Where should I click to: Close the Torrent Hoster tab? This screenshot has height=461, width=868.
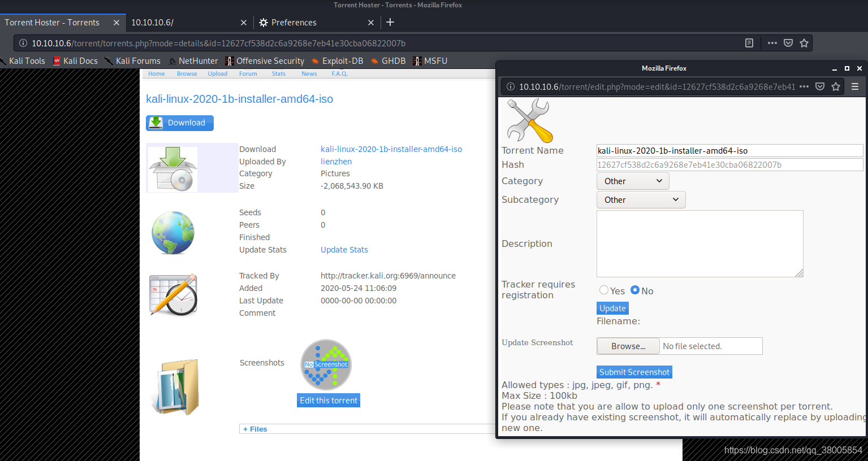coord(116,23)
